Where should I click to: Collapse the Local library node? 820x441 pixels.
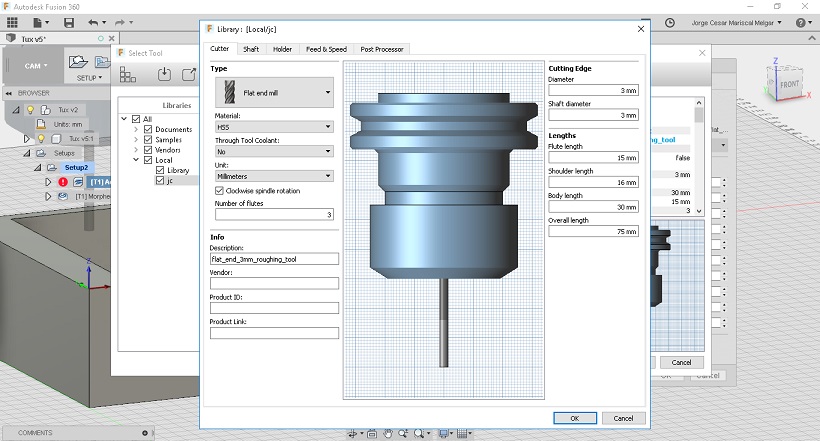(x=136, y=160)
